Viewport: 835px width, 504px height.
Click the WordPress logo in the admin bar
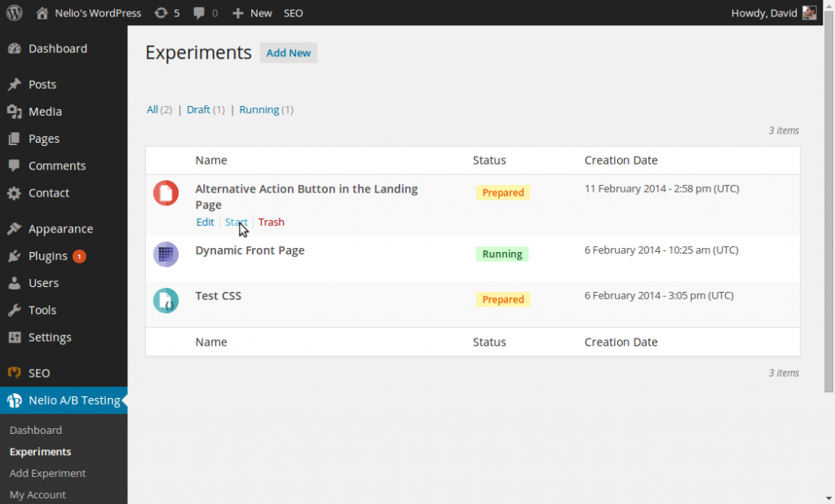[13, 12]
